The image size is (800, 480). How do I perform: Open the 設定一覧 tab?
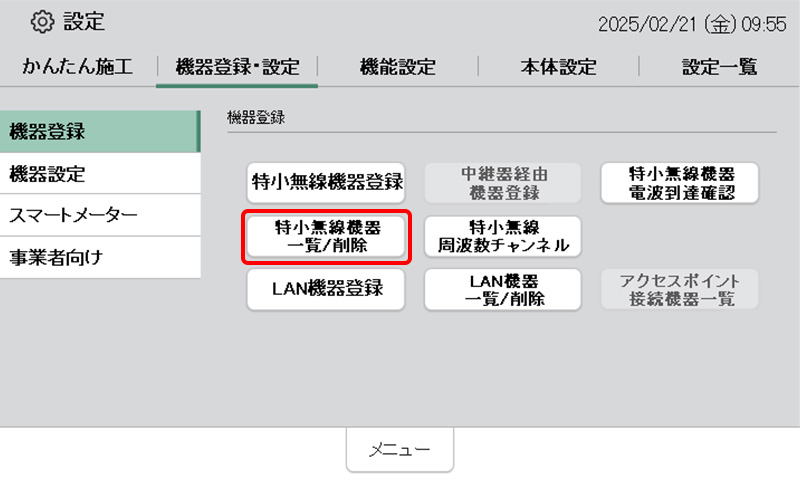[x=719, y=67]
